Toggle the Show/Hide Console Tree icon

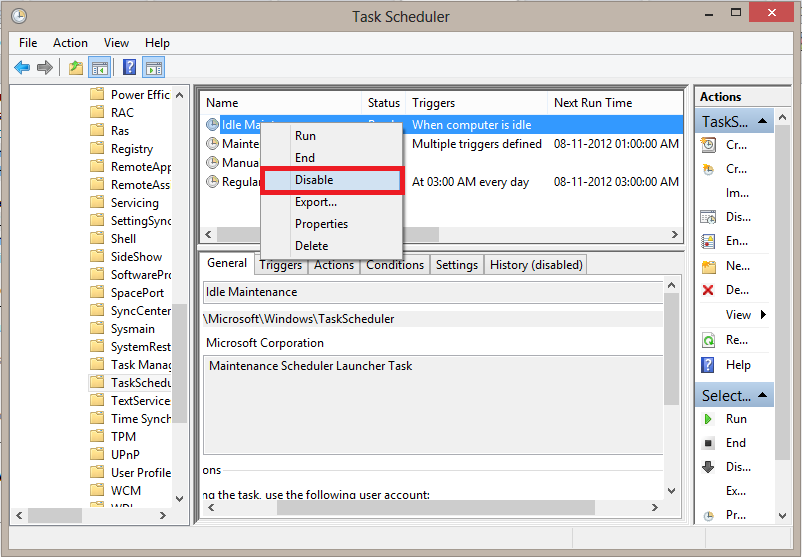(x=100, y=68)
